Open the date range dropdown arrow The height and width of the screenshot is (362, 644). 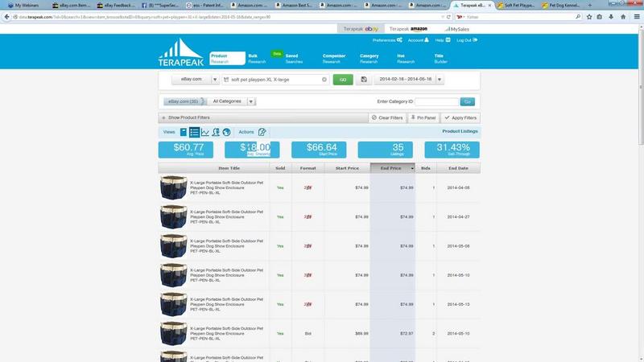coord(440,79)
